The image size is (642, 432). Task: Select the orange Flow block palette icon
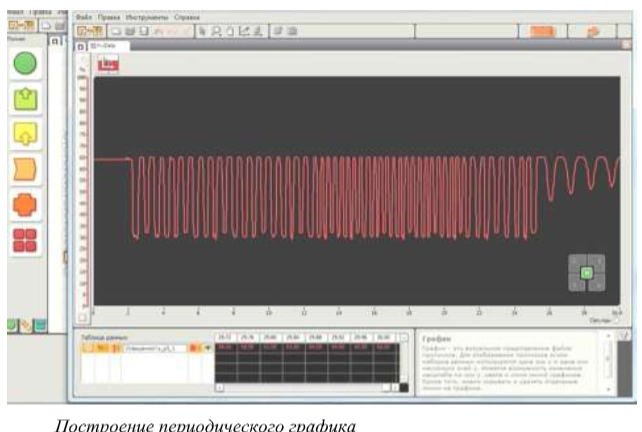[24, 170]
